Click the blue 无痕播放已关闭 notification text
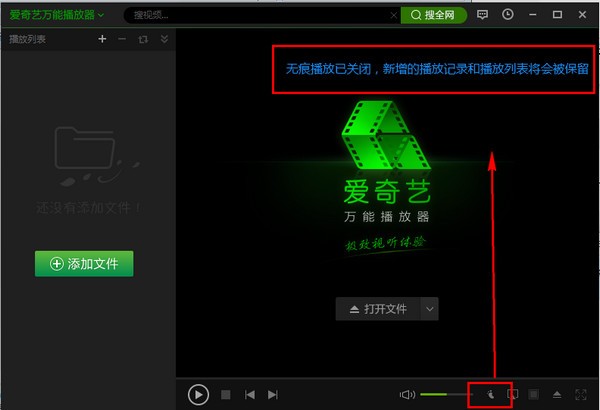The width and height of the screenshot is (600, 410). [437, 69]
